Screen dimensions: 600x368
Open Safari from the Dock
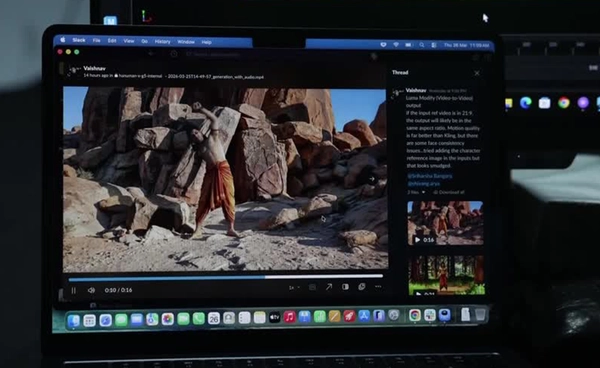pyautogui.click(x=105, y=320)
